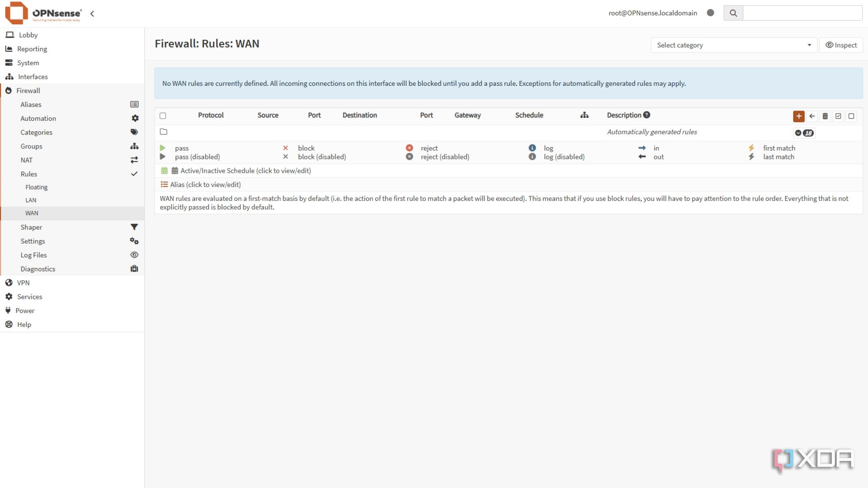Click the orange add rule plus button

pyautogui.click(x=798, y=116)
